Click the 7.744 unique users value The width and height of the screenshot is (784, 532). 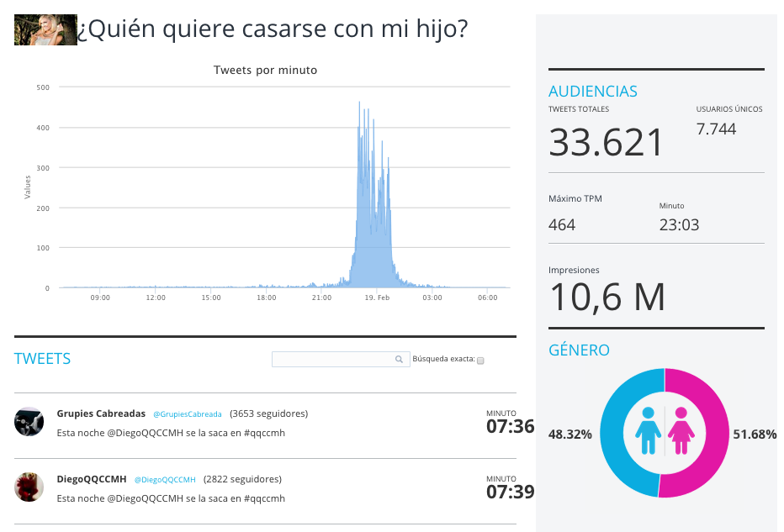pyautogui.click(x=716, y=129)
